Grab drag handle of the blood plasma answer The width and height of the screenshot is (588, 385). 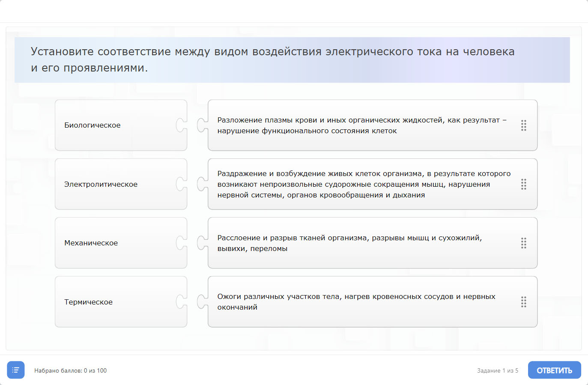[523, 125]
